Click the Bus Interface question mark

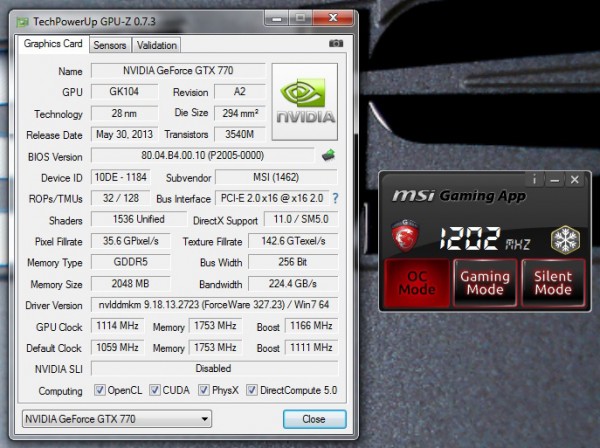point(335,198)
